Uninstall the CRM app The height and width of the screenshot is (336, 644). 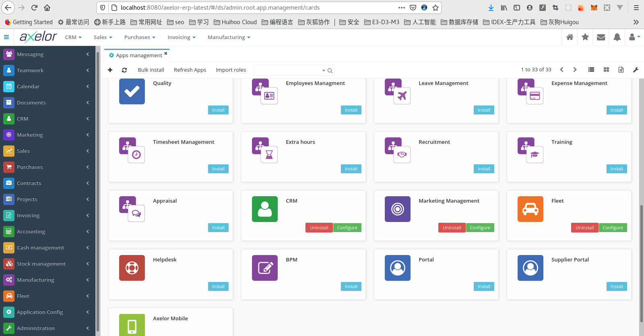click(319, 228)
